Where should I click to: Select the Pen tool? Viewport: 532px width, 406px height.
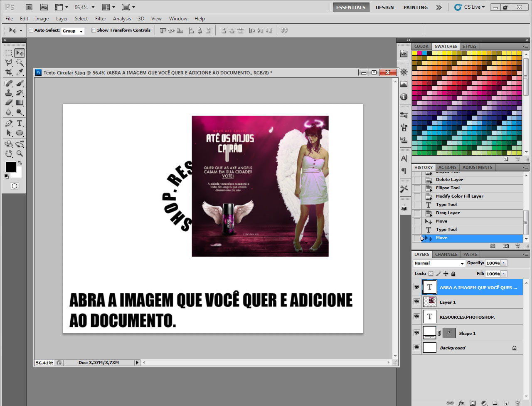9,123
